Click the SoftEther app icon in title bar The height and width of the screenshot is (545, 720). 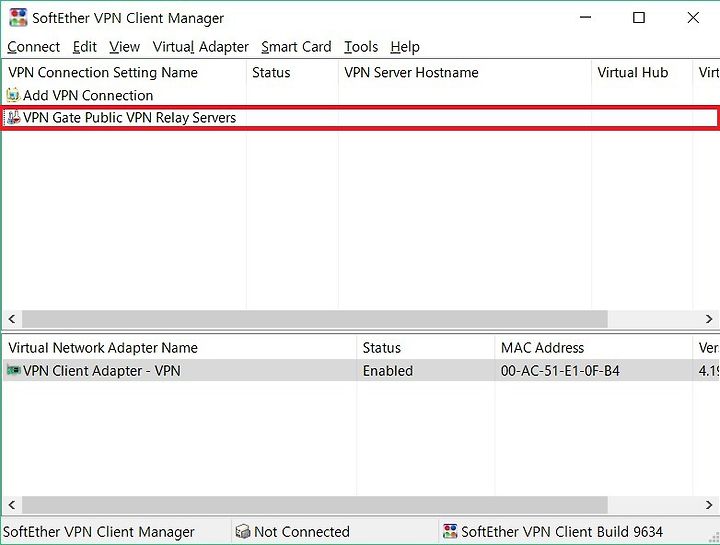18,18
